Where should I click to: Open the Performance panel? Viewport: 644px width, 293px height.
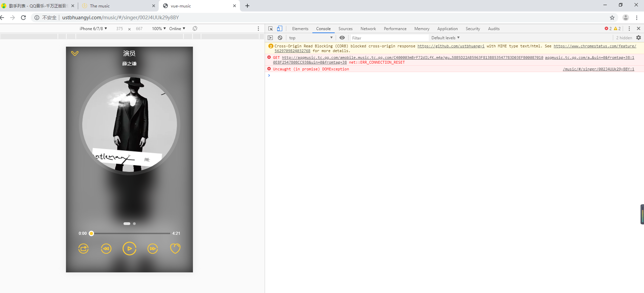click(x=395, y=29)
